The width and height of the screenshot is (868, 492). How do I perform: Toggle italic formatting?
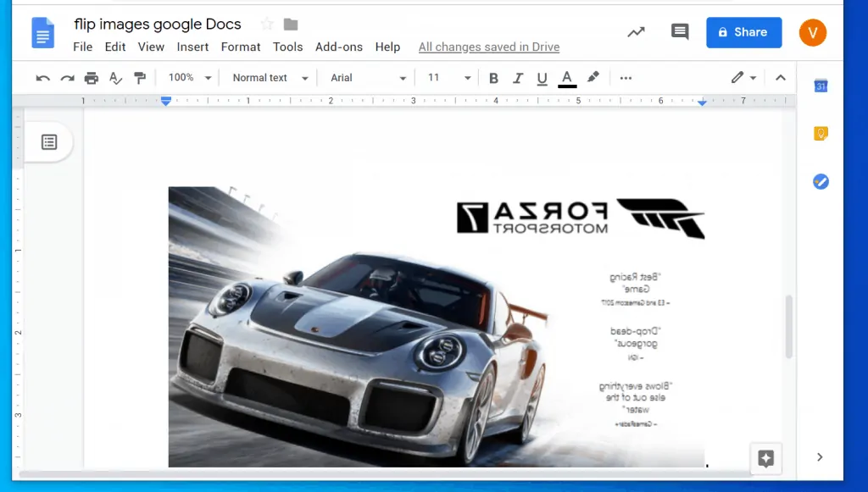pos(518,78)
